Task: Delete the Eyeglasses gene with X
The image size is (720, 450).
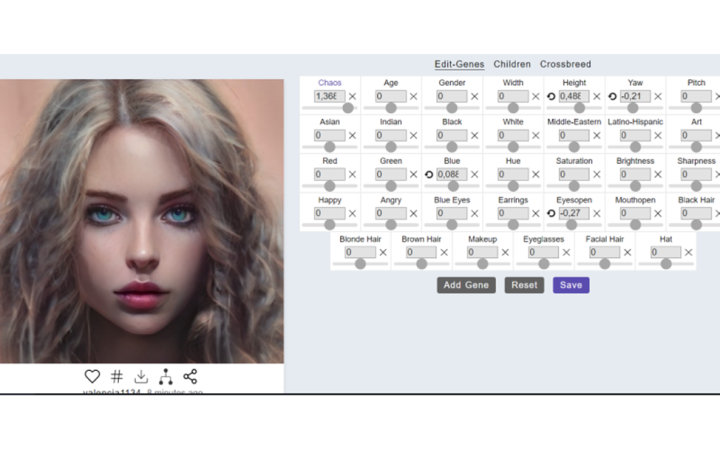Action: tap(566, 253)
